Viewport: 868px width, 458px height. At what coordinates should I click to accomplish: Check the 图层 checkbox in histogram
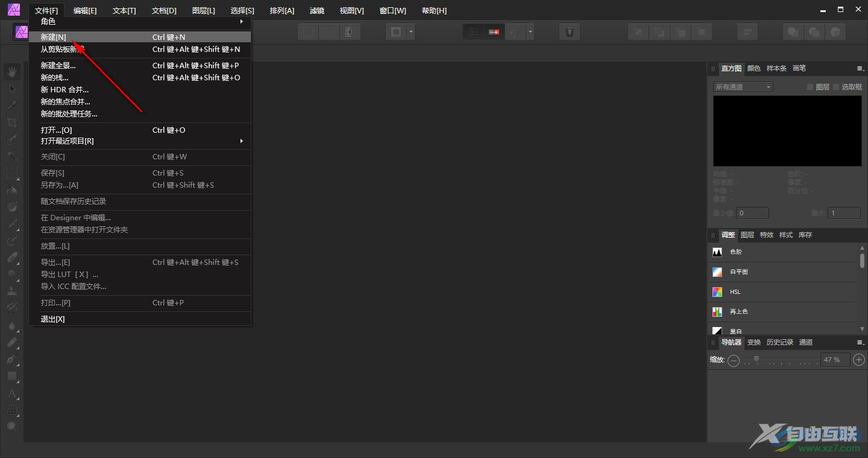[810, 87]
